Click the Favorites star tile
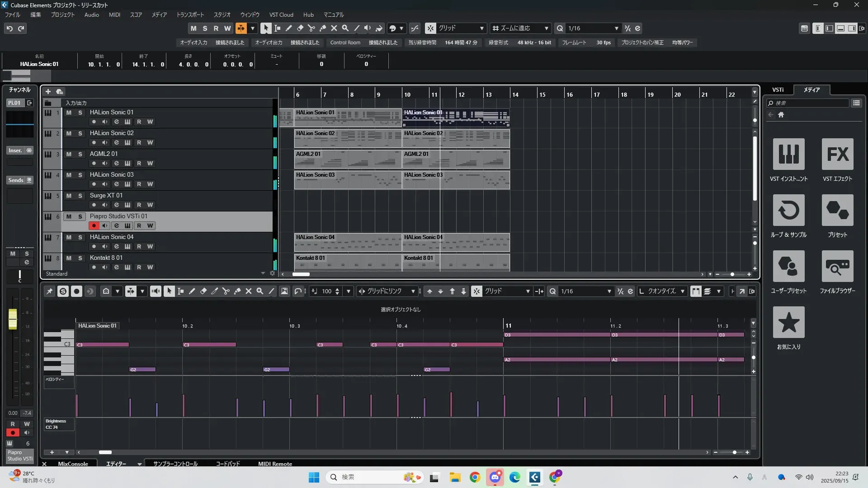This screenshot has height=488, width=868. coord(788,323)
